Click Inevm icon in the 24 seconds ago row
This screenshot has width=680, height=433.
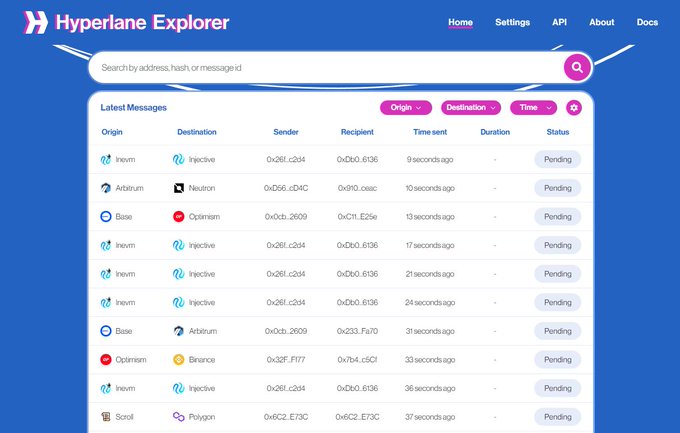(106, 302)
